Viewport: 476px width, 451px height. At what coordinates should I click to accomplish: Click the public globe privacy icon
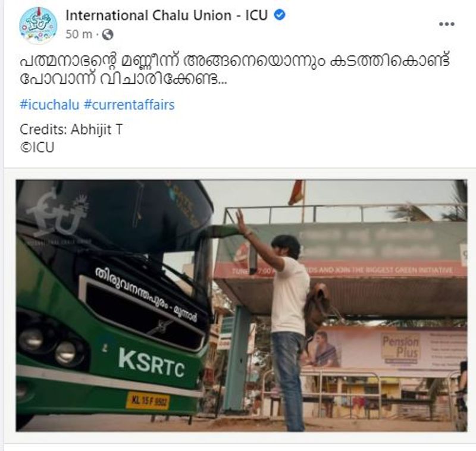[108, 35]
